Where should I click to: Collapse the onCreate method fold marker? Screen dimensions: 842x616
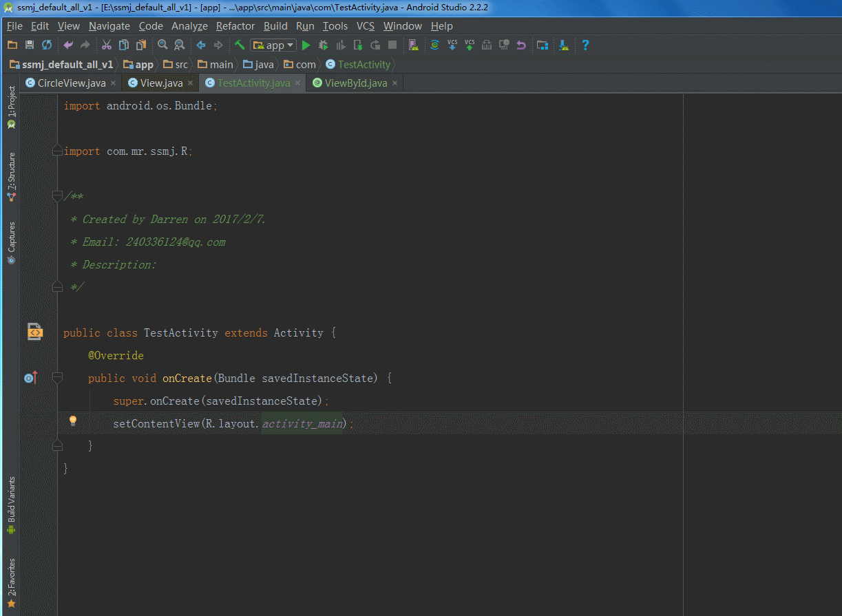tap(57, 377)
